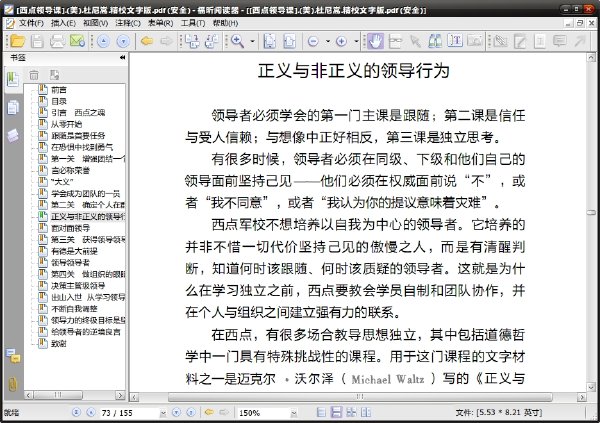Image resolution: width=600 pixels, height=423 pixels.
Task: Click the Email envelope icon in toolbar
Action: (76, 41)
